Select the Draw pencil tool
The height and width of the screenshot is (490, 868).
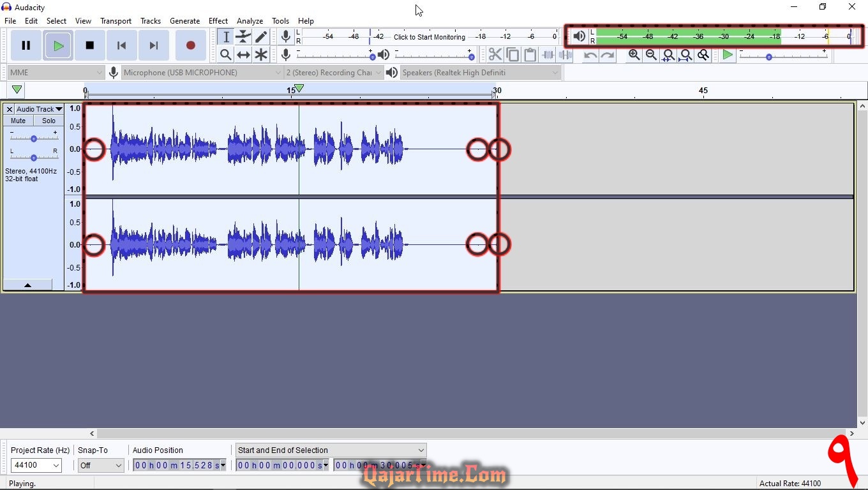(261, 37)
